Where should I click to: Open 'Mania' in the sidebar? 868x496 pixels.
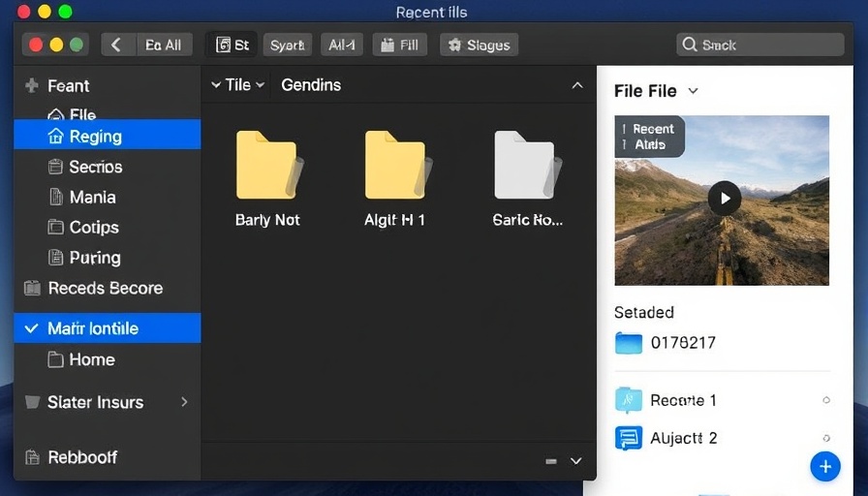click(x=108, y=197)
